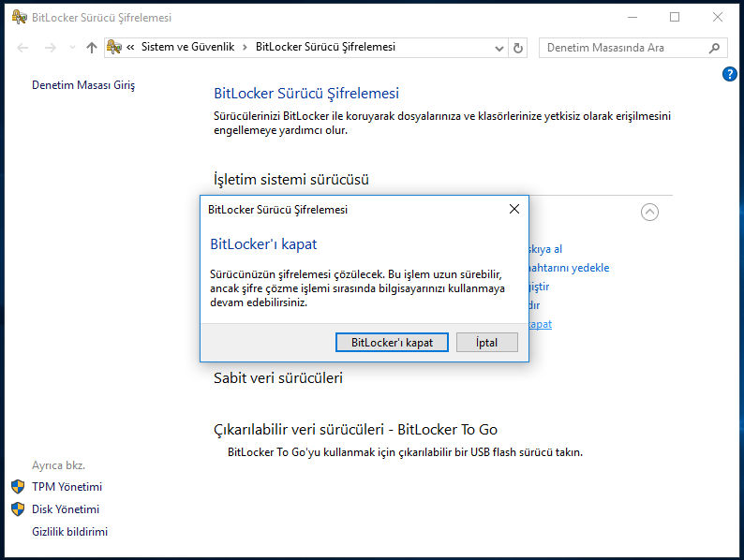
Task: Open the recent locations dropdown chevron
Action: [70, 48]
